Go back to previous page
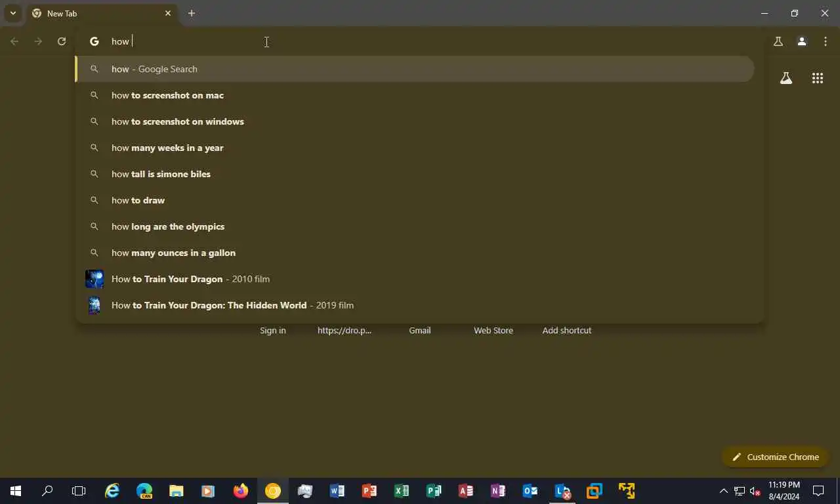Image resolution: width=840 pixels, height=504 pixels. coord(14,41)
